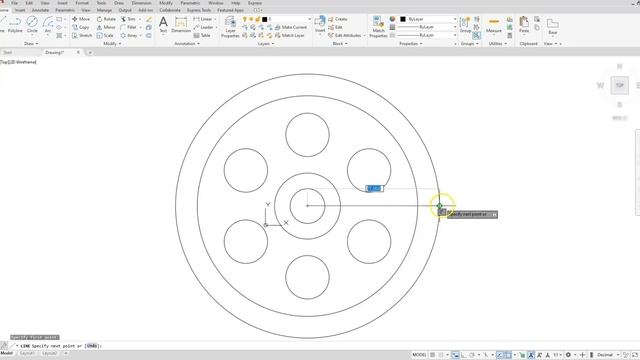Insert a Table annotation
Screen dimensions: 640x360
(202, 36)
